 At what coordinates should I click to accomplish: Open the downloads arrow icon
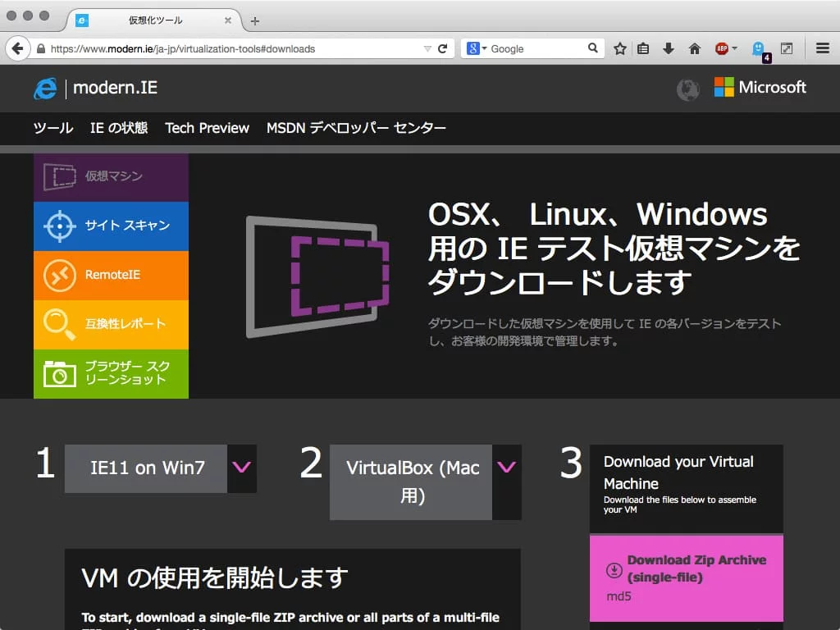pyautogui.click(x=668, y=48)
